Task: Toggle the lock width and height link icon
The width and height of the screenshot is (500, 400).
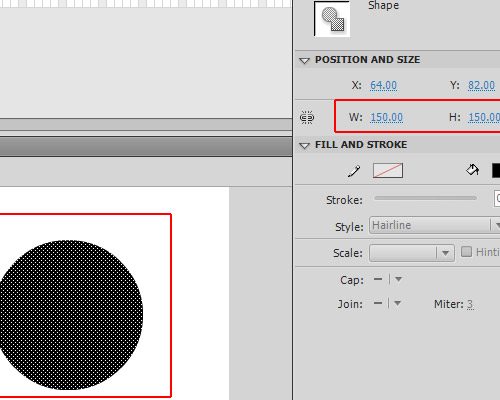Action: (307, 117)
